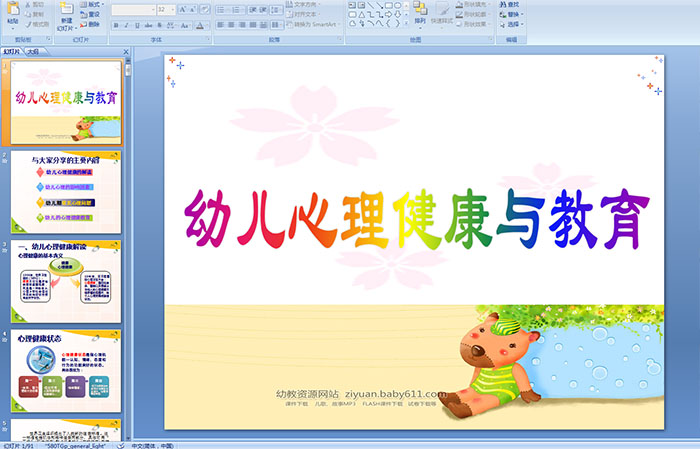Click the Bullets list button
The image size is (700, 449).
222,9
